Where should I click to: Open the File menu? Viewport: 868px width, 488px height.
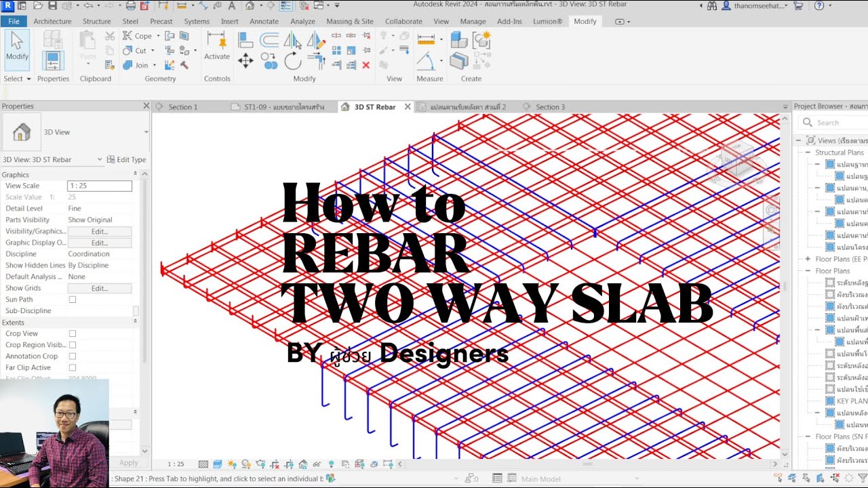coord(14,21)
